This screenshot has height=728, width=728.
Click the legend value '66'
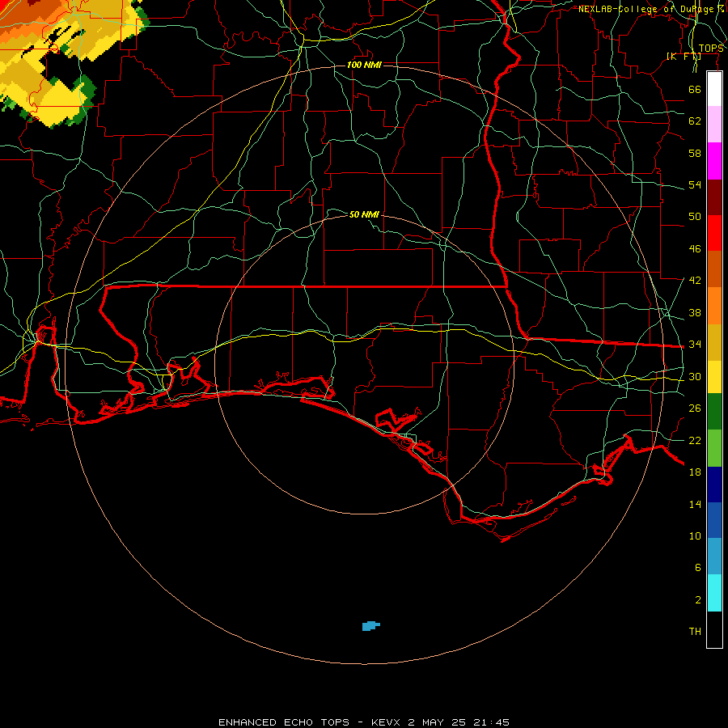coord(695,90)
